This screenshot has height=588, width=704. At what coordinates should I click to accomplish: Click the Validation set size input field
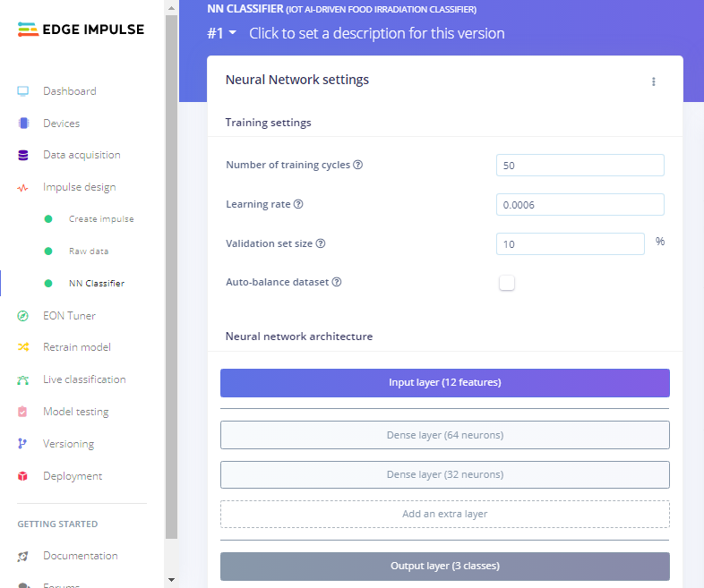pos(570,243)
